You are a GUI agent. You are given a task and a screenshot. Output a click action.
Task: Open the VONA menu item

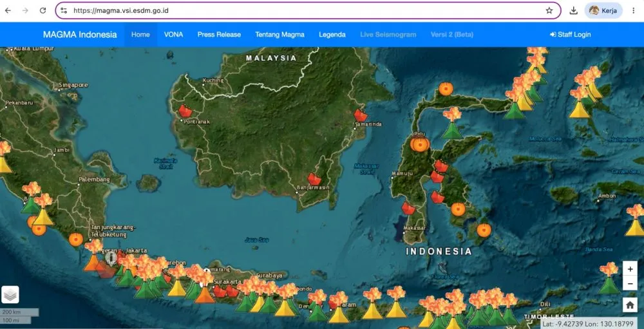coord(173,35)
